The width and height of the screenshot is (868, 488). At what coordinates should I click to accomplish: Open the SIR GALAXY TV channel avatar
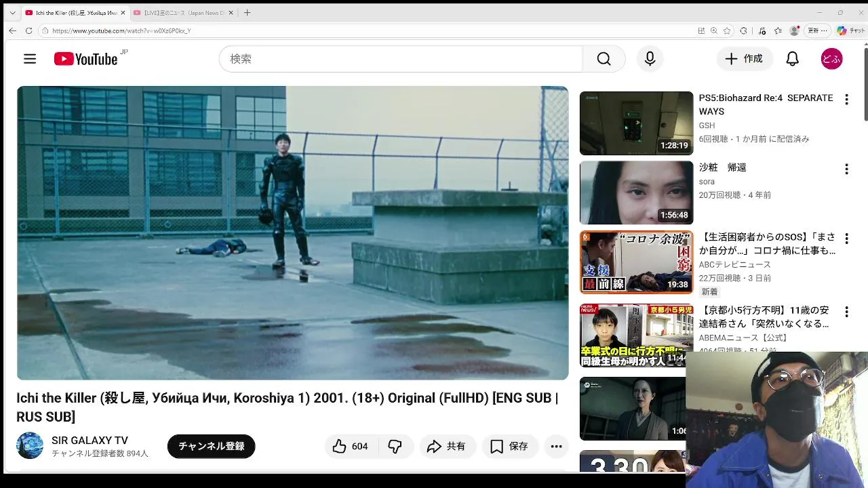pyautogui.click(x=30, y=446)
